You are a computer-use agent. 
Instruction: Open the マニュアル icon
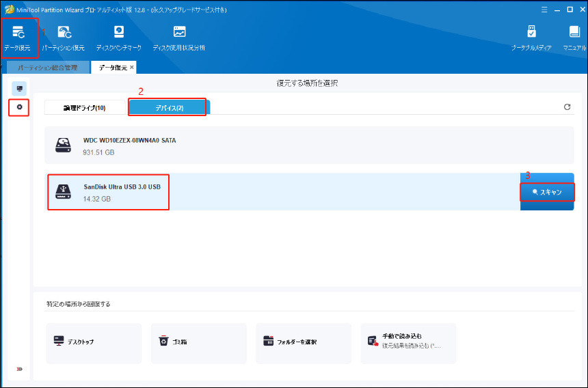[574, 36]
